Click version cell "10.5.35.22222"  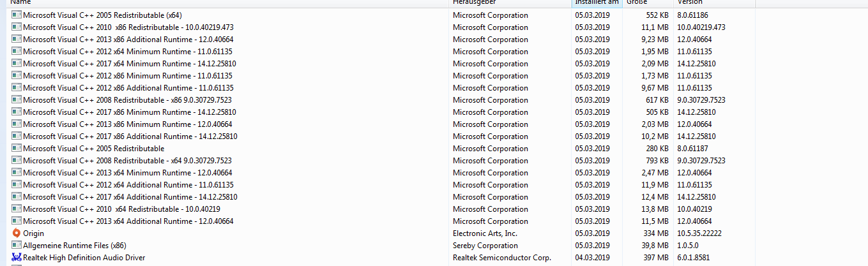[699, 233]
